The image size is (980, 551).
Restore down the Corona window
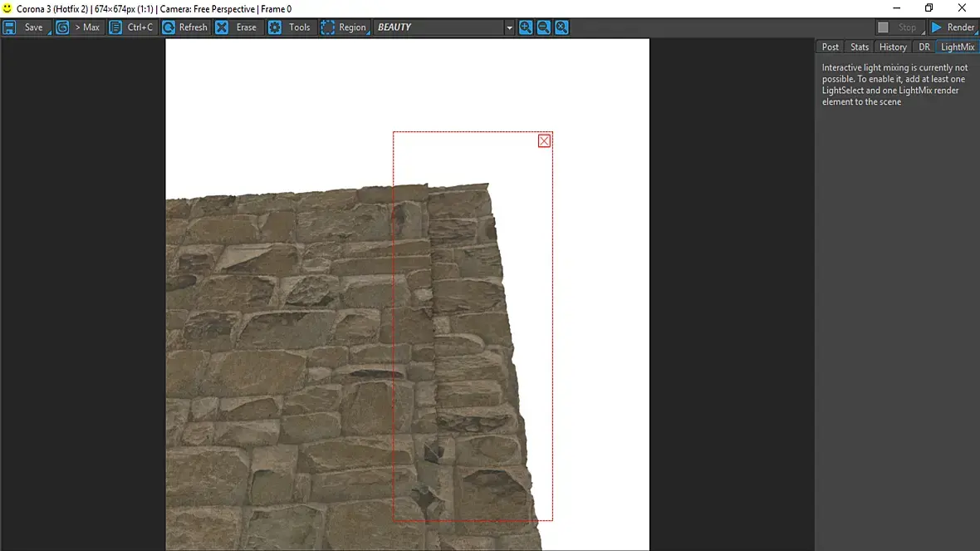coord(929,8)
